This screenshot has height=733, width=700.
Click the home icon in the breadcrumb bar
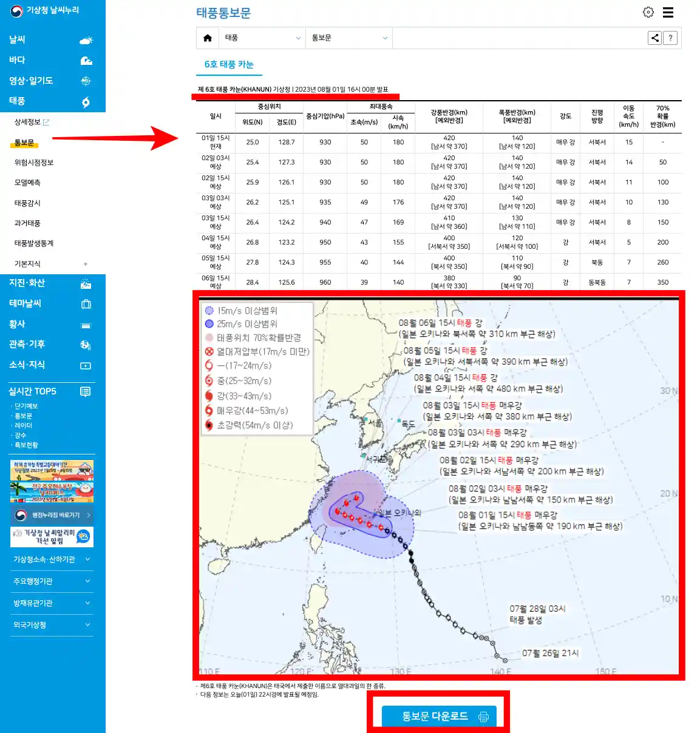(207, 38)
